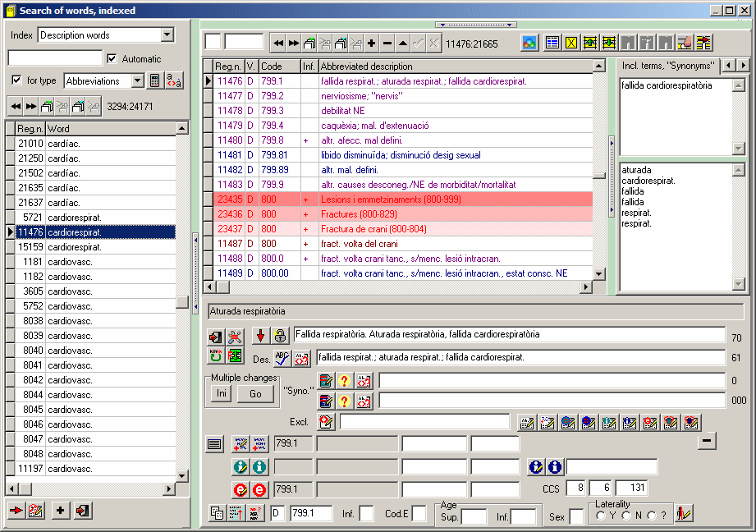The height and width of the screenshot is (532, 756).
Task: Click the scissors icon above Multiple changes
Action: click(x=236, y=336)
